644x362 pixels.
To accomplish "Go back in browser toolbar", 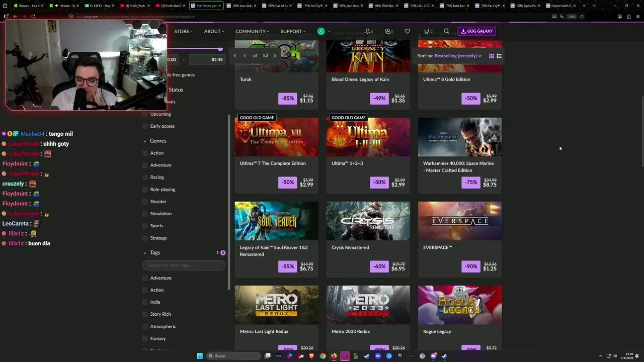I will (15, 16).
